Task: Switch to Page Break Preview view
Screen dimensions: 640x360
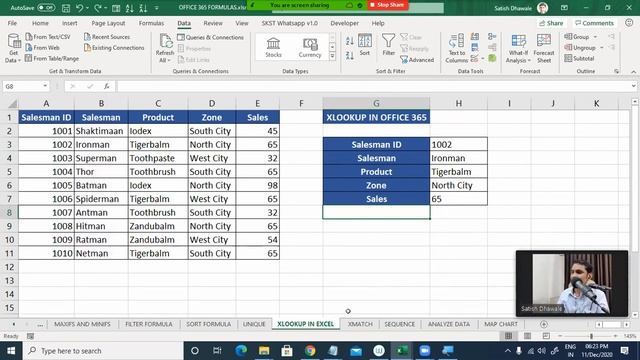Action: tap(546, 336)
